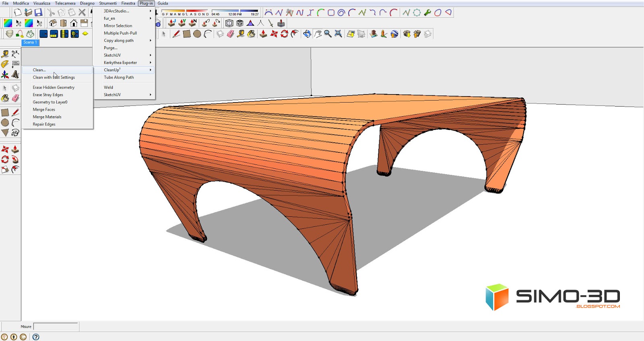This screenshot has height=341, width=644.
Task: Click the scissors Cut icon
Action: point(51,12)
